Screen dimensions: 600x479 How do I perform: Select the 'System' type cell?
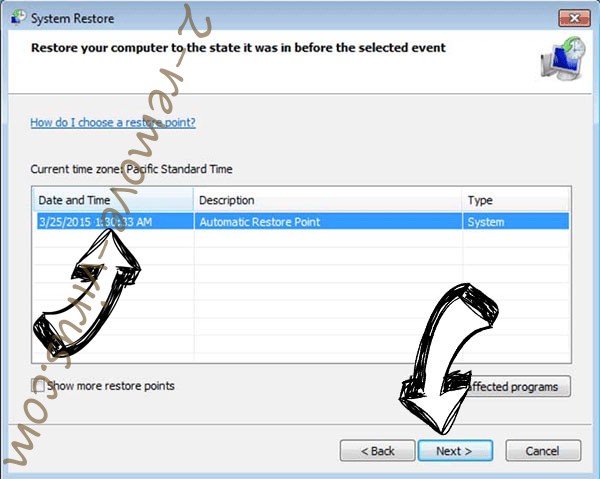click(516, 222)
